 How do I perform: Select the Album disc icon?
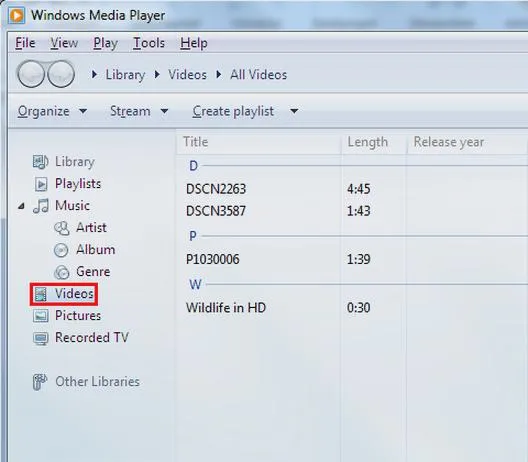pos(61,250)
